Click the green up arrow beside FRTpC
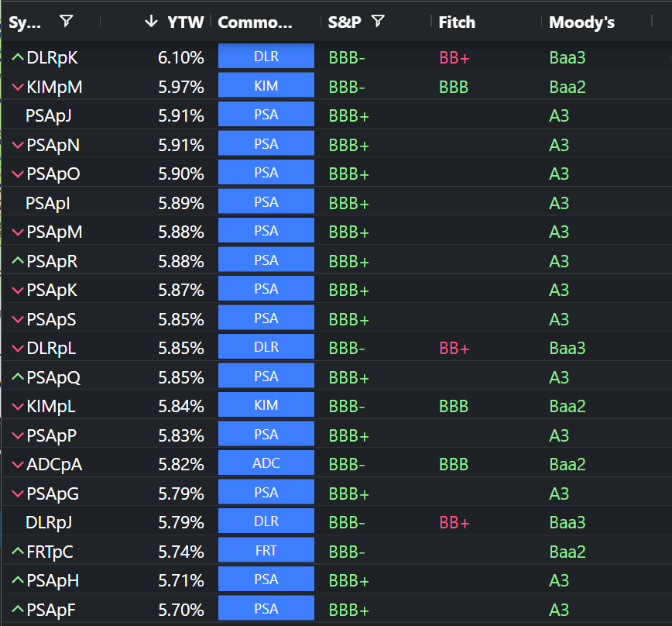Screen dimensions: 672x626 17,552
